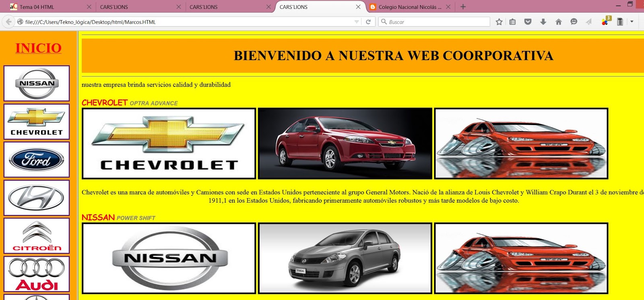Open the Citroën logo in sidebar
Viewport: 644px width, 300px height.
click(x=37, y=236)
